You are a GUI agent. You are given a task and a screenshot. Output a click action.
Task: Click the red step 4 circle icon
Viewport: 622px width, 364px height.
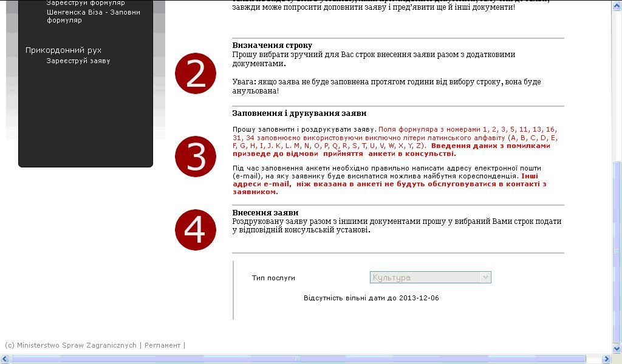196,229
